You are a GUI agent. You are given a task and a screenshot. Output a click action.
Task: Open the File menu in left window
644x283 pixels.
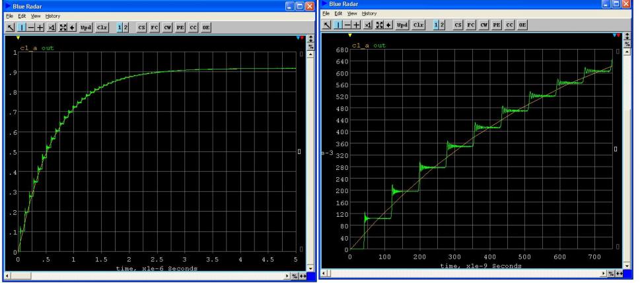(x=7, y=16)
